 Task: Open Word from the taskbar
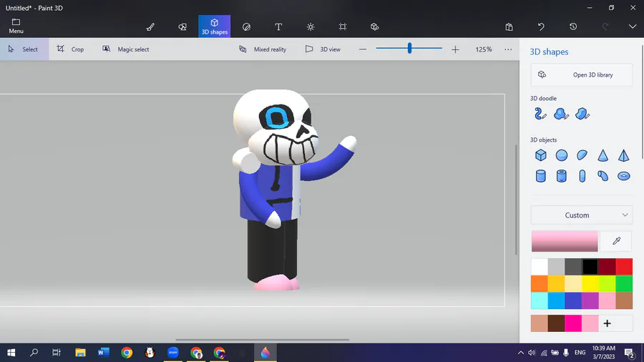point(104,352)
